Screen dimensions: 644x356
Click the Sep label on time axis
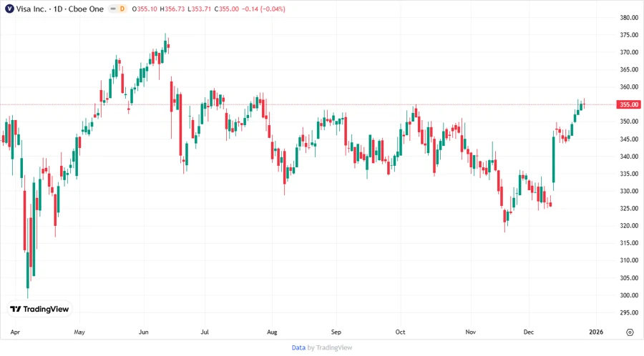[x=337, y=332]
